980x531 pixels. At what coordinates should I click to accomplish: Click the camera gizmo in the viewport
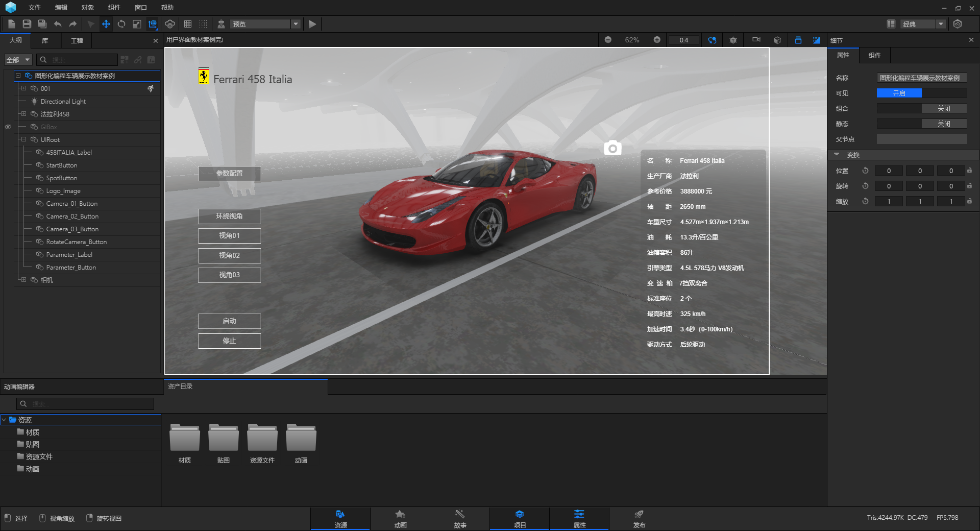(612, 148)
